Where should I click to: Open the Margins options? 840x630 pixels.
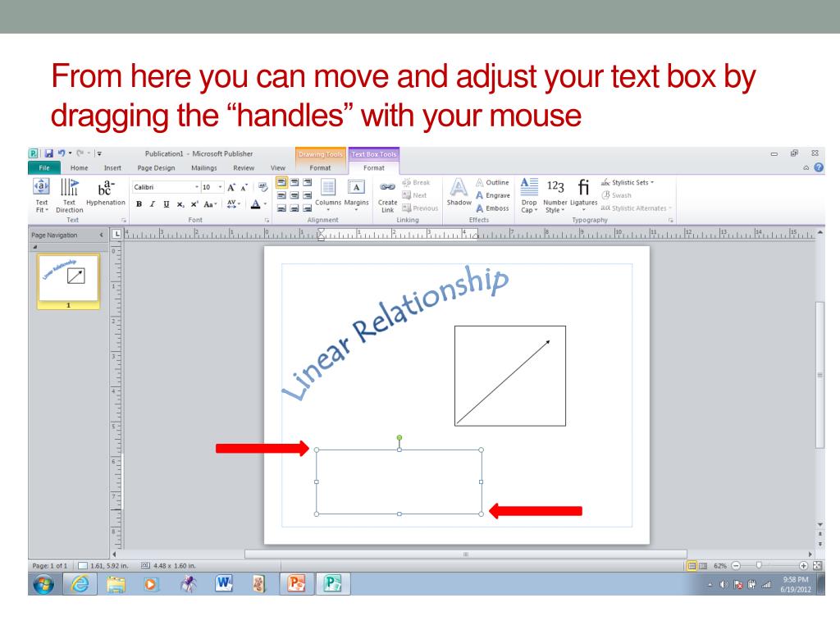(356, 194)
